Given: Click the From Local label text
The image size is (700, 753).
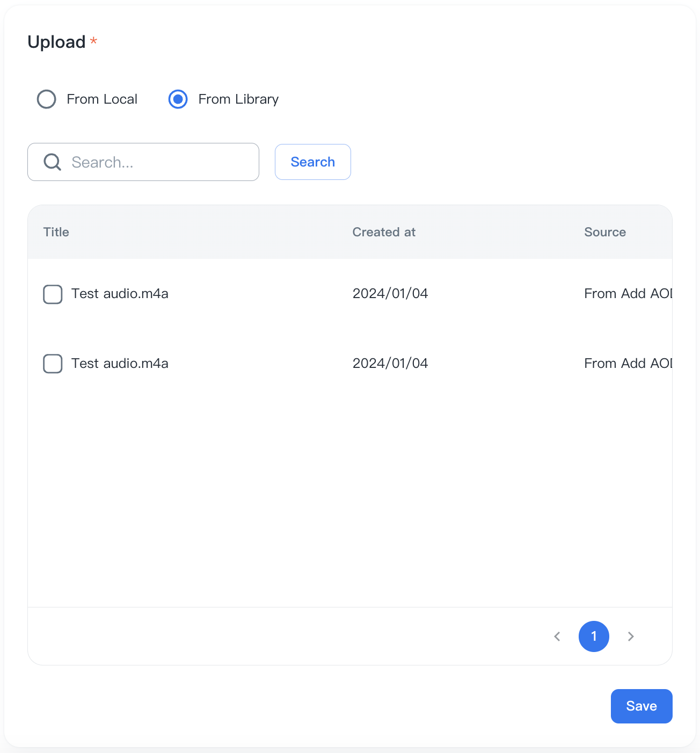Looking at the screenshot, I should 102,99.
